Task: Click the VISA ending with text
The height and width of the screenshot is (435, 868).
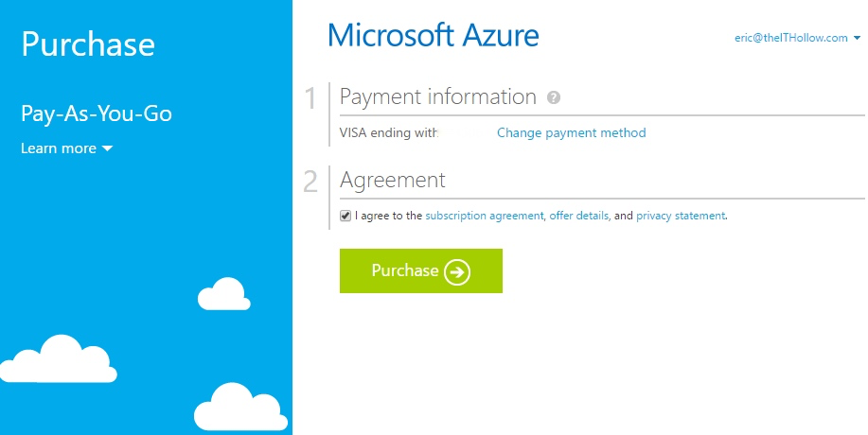Action: pos(388,133)
